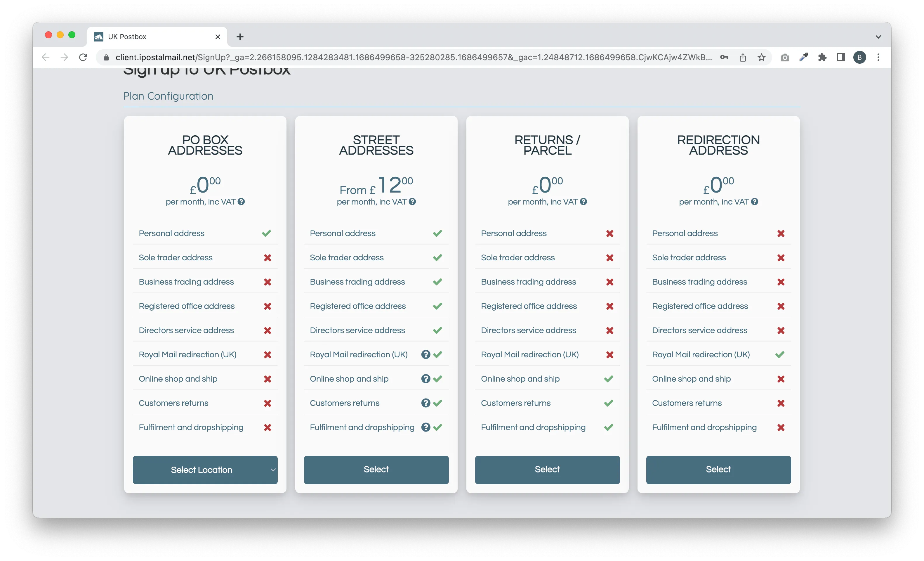
Task: Select the Returns / Parcel plan
Action: click(548, 470)
